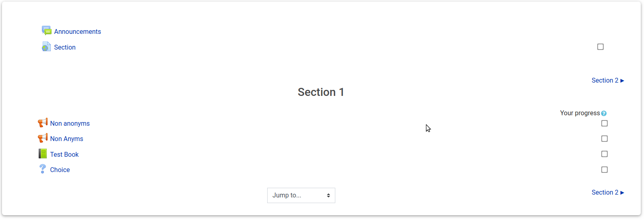Image resolution: width=644 pixels, height=220 pixels.
Task: Open the Your progress help icon
Action: tap(604, 114)
